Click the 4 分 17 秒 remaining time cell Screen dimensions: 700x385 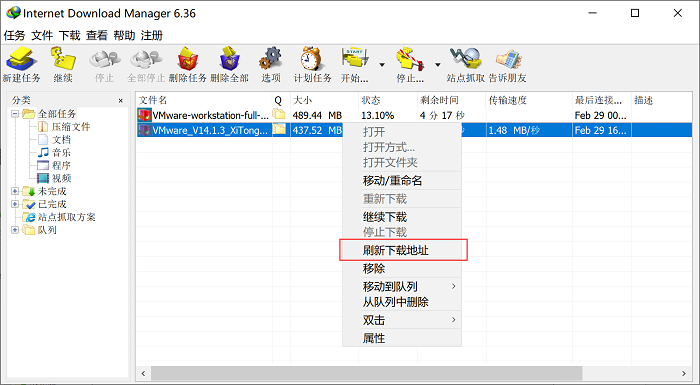[x=442, y=115]
